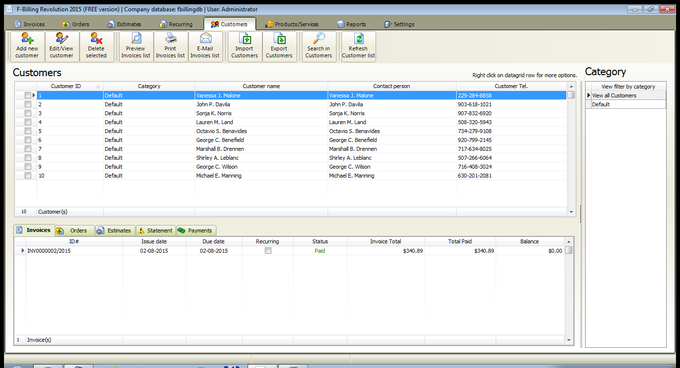Select checkbox for Lauren M. Land
Image resolution: width=680 pixels, height=368 pixels.
click(x=28, y=122)
